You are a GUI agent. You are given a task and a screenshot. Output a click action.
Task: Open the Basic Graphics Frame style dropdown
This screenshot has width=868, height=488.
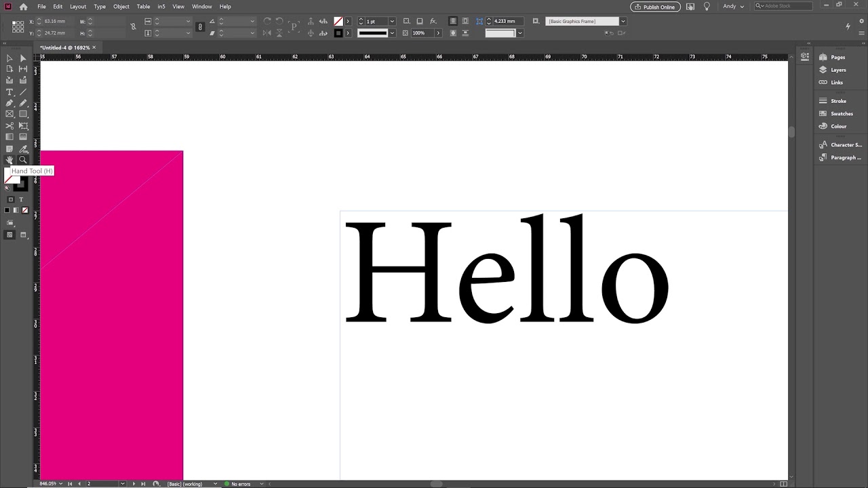pos(623,22)
